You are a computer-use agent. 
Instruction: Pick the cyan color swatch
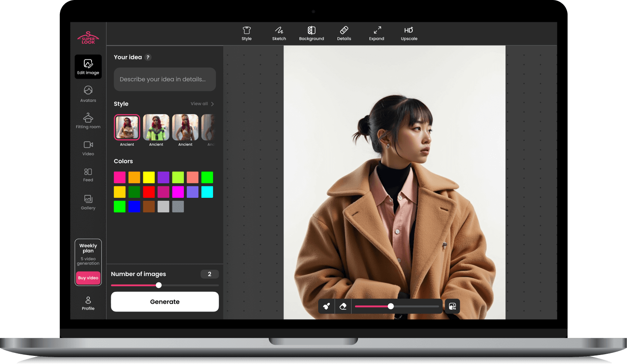click(x=207, y=192)
